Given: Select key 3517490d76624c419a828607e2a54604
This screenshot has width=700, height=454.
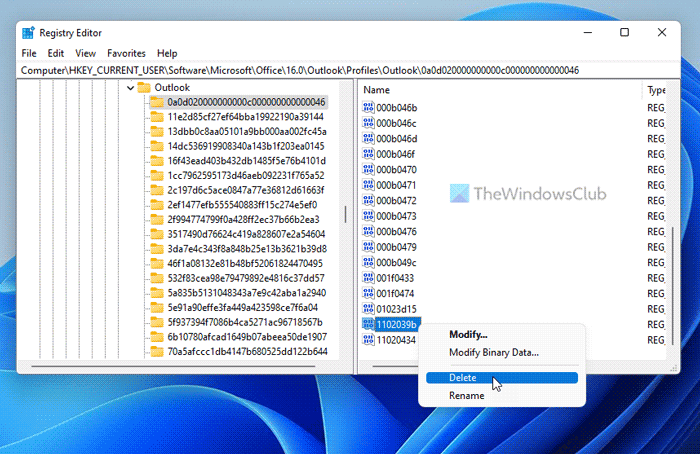Looking at the screenshot, I should tap(246, 234).
